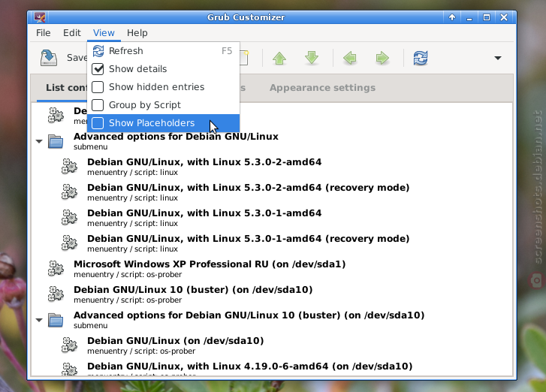Click the window stay-on-top arrow button
This screenshot has width=546, height=392.
tap(452, 17)
